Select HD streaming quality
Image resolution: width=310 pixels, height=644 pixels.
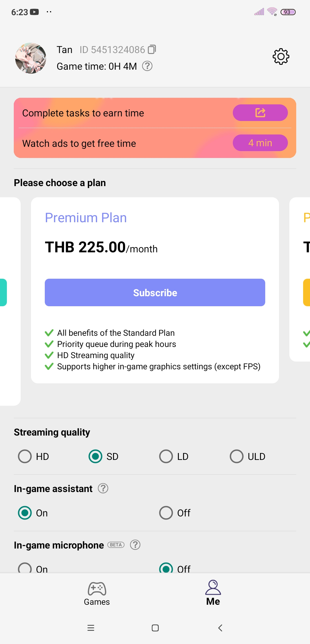pyautogui.click(x=33, y=456)
